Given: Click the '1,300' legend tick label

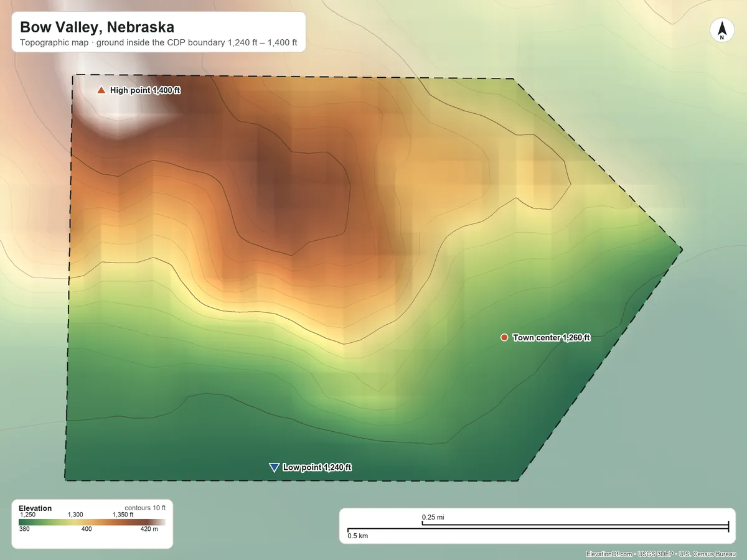Looking at the screenshot, I should [x=75, y=515].
